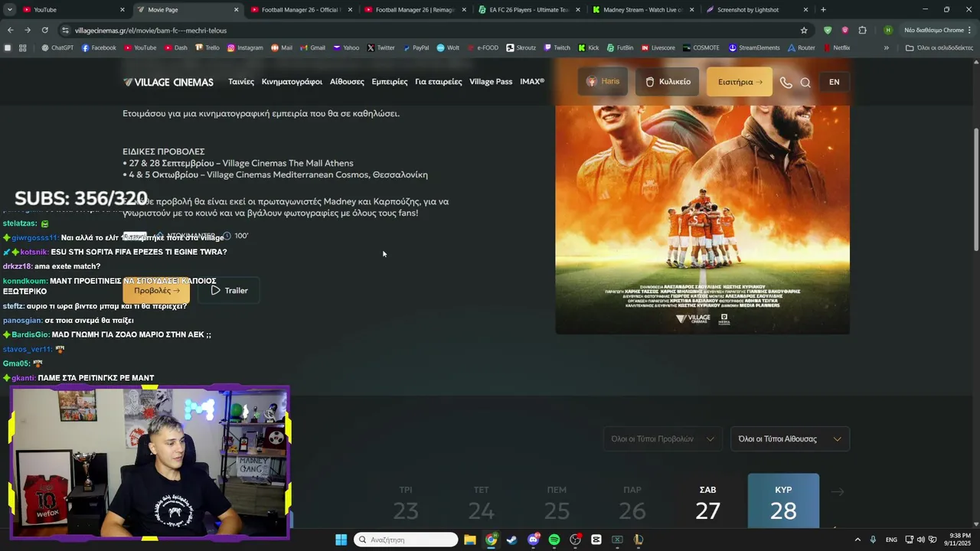Show hidden system tray icons

point(857,540)
